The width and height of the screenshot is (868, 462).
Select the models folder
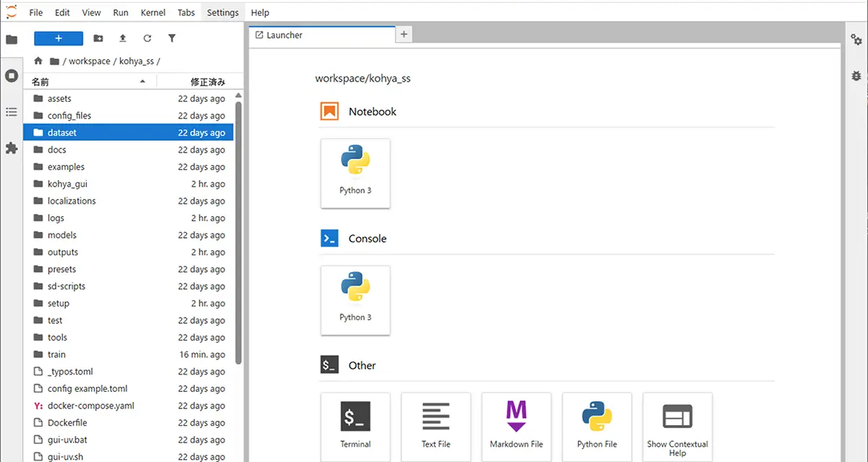(129, 235)
